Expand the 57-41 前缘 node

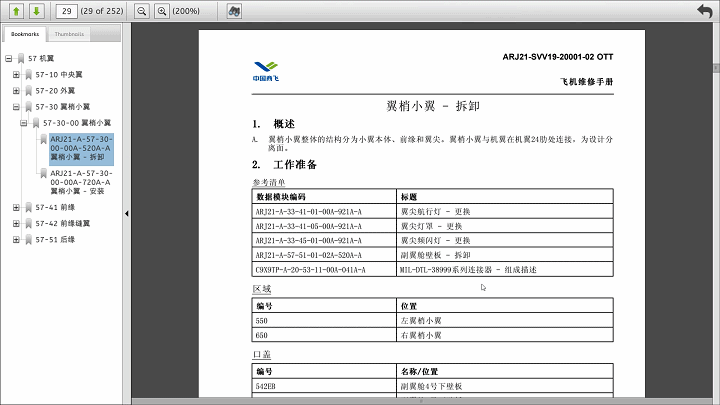coord(16,207)
